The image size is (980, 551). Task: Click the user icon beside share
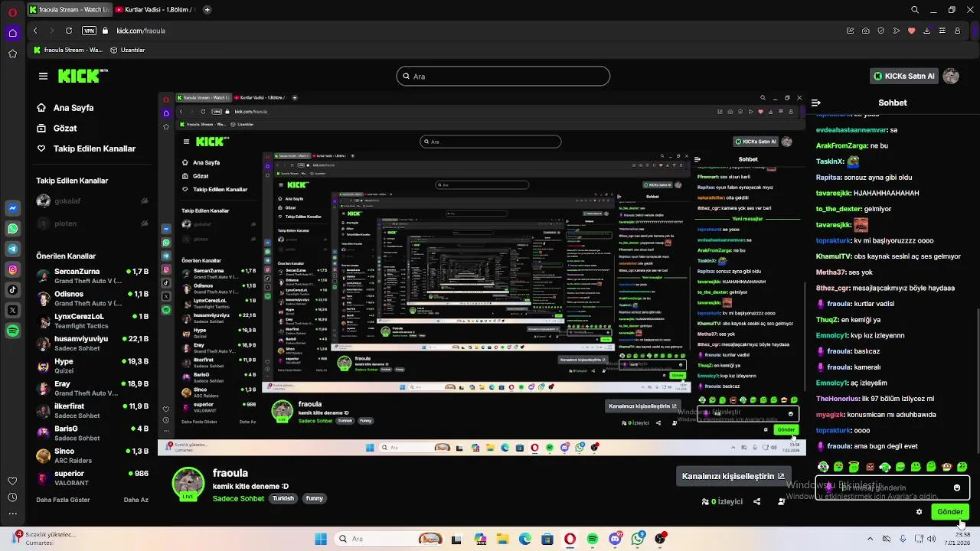781,502
